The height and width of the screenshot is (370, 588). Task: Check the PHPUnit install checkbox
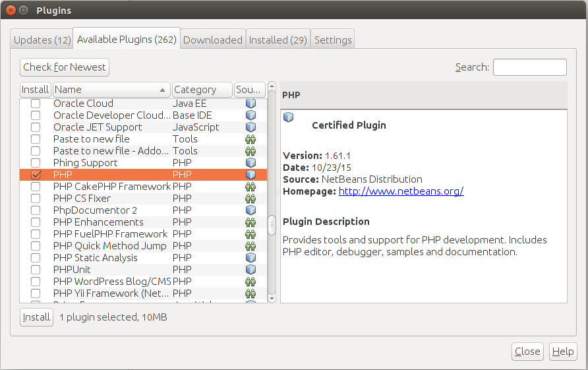[36, 270]
